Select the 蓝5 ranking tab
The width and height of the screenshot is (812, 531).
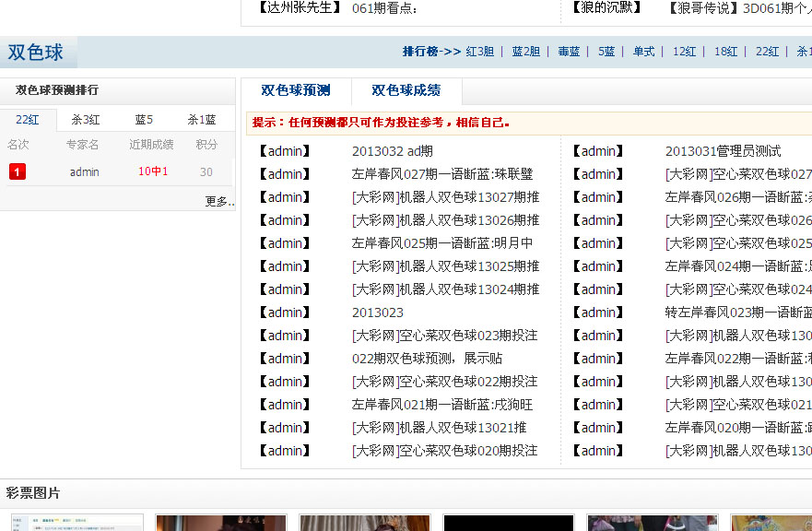(144, 120)
